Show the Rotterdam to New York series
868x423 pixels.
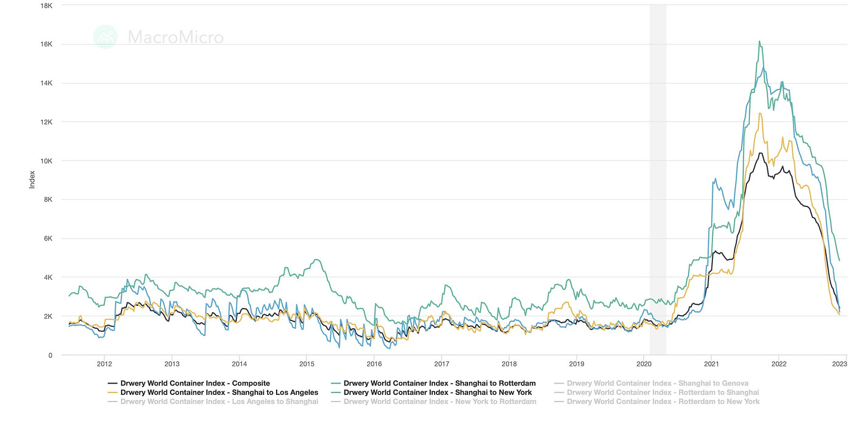pos(663,402)
